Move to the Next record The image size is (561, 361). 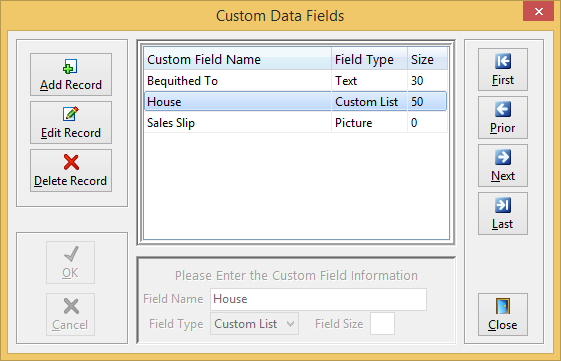503,165
